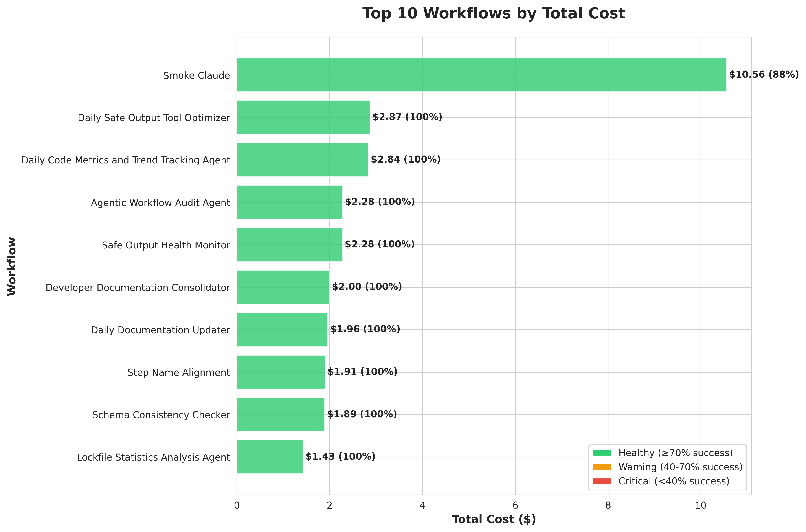Click the Developer Documentation Consolidator bar
Image resolution: width=806 pixels, height=532 pixels.
(283, 287)
